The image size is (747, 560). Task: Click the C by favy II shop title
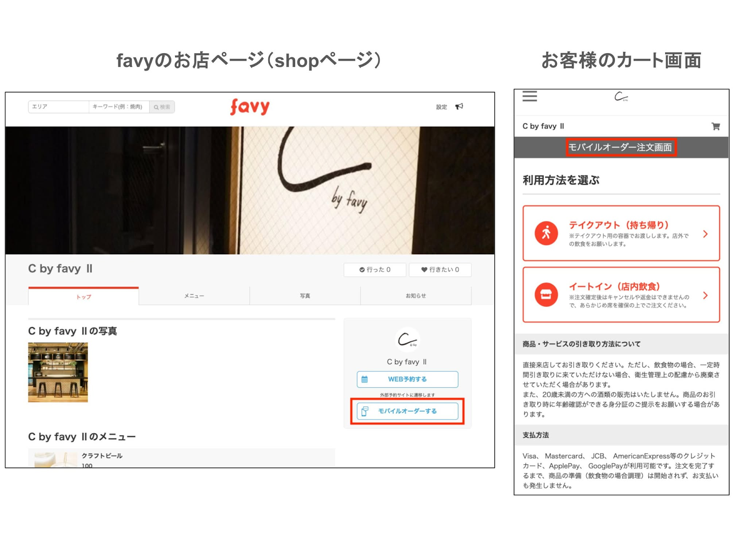tap(60, 269)
